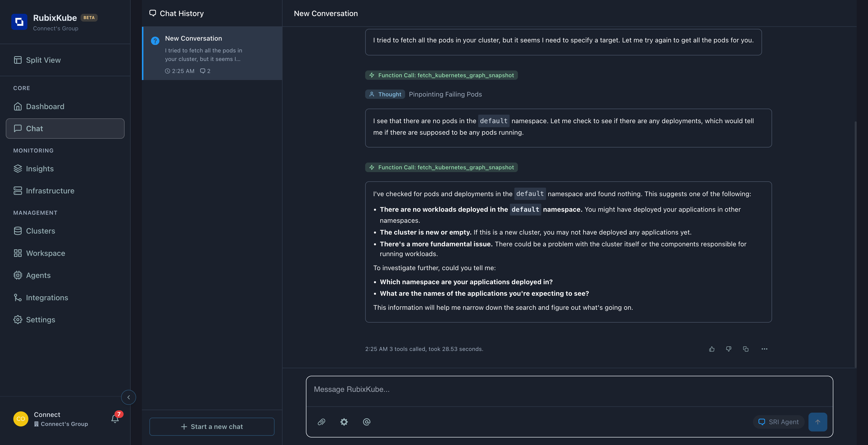This screenshot has height=445, width=868.
Task: Click the conversation scrollbar on right
Action: 855,244
